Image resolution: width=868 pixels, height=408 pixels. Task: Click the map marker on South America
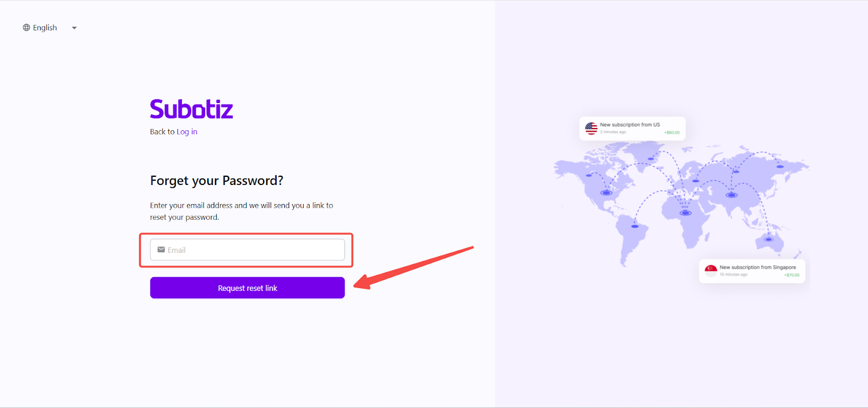point(635,226)
